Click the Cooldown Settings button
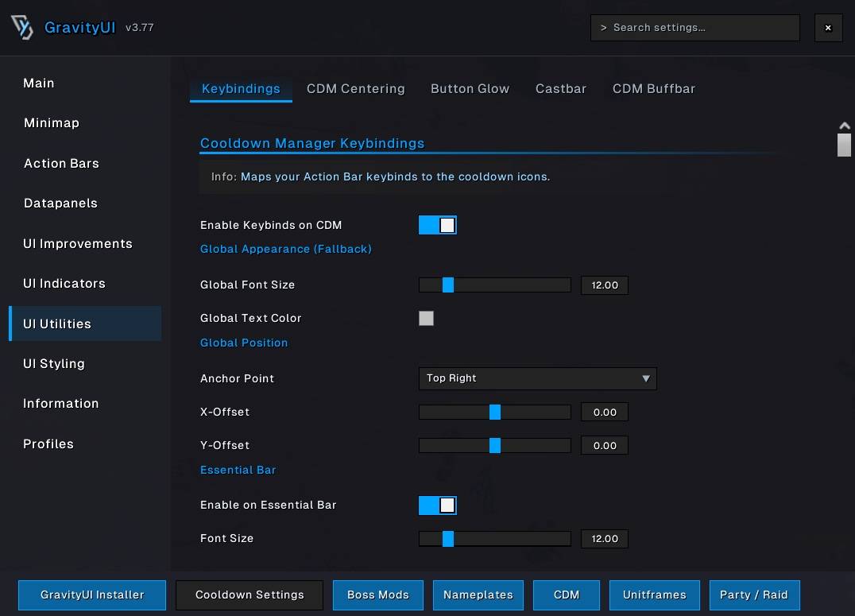This screenshot has height=616, width=855. tap(250, 595)
